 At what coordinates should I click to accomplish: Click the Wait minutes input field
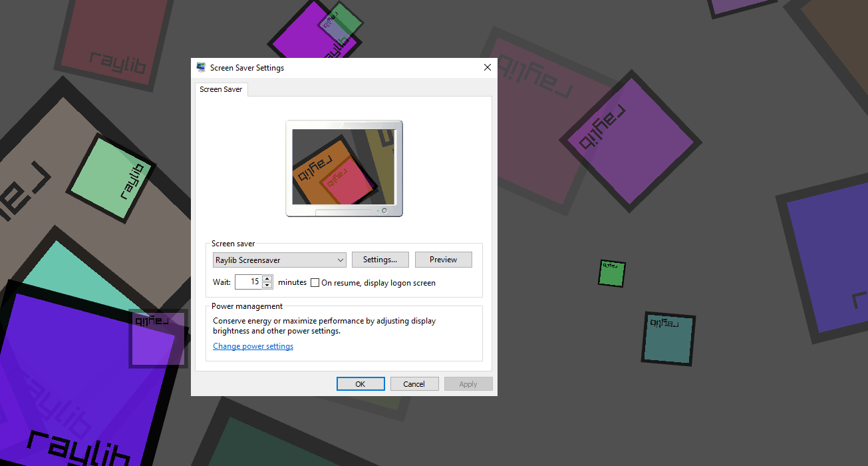[x=249, y=282]
